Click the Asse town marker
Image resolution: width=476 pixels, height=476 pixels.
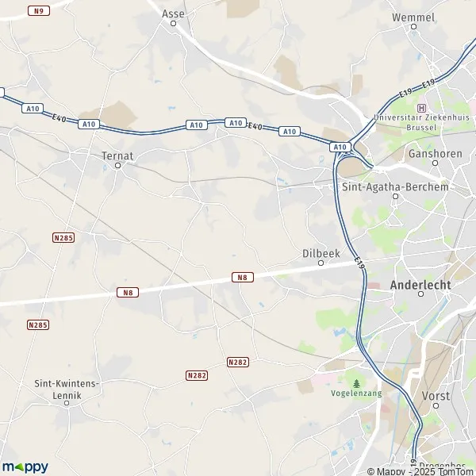tap(173, 23)
